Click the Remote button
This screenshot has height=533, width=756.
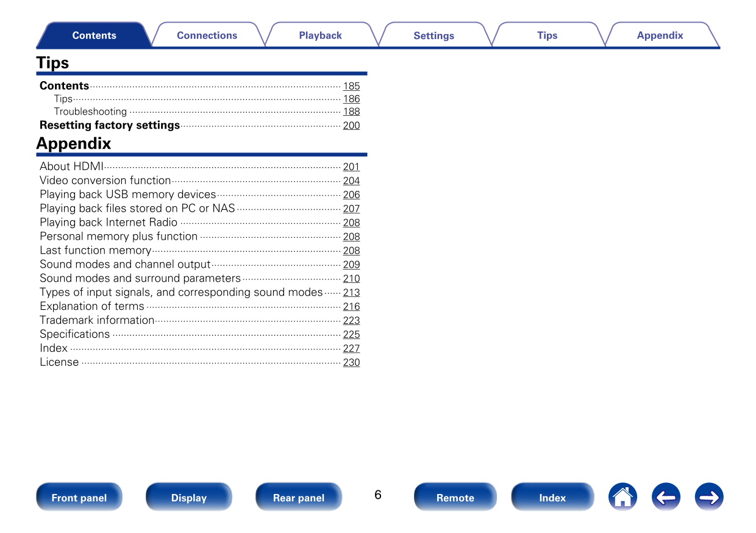[x=455, y=498]
